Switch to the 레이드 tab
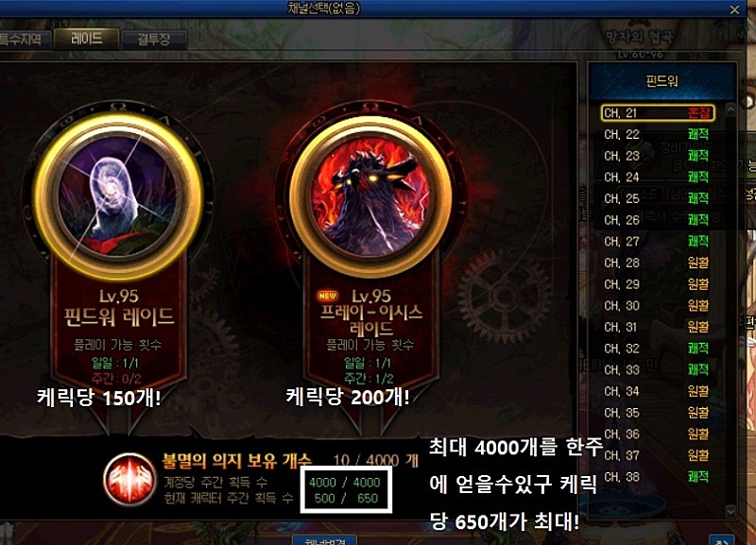The image size is (756, 545). (x=87, y=39)
